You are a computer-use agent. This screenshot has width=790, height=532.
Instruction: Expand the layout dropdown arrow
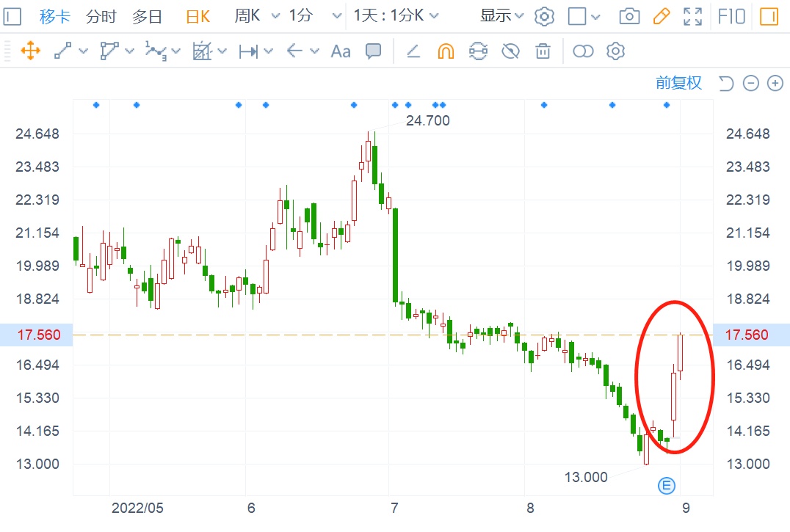[595, 17]
